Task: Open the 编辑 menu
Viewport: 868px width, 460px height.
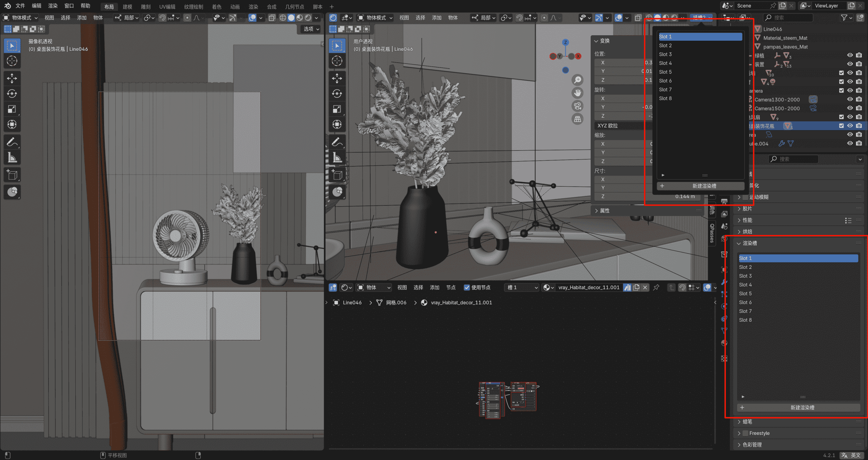Action: coord(36,6)
